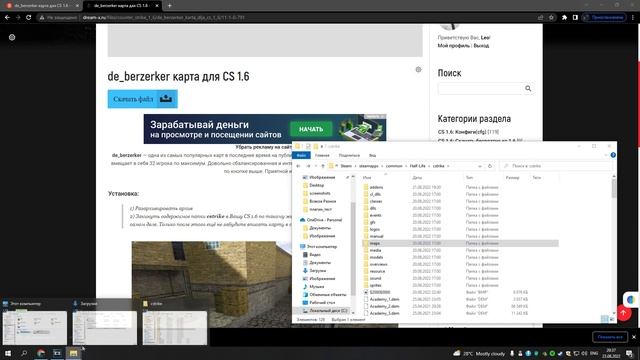Open Explorer Главная tab

coord(322,156)
